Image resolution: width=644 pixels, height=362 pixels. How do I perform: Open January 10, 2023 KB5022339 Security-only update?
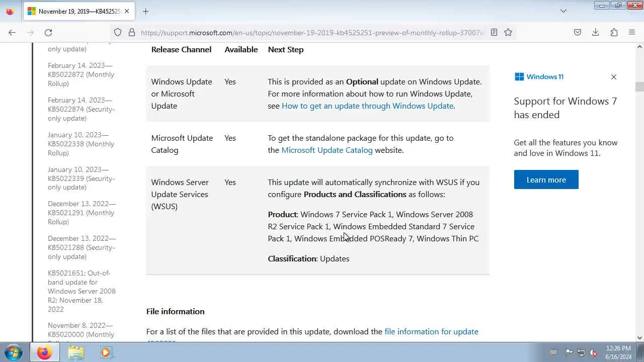82,178
